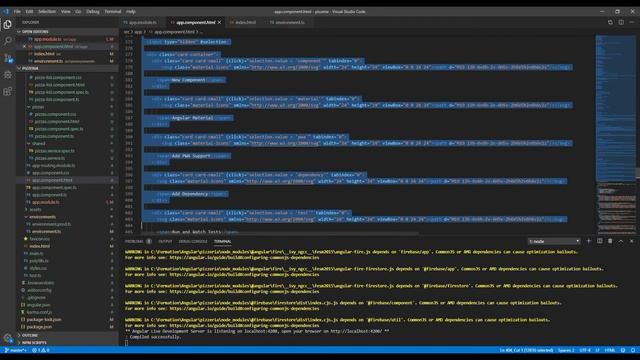This screenshot has width=640, height=360.
Task: Open polyfills.ts in Explorer tree
Action: pos(39,261)
